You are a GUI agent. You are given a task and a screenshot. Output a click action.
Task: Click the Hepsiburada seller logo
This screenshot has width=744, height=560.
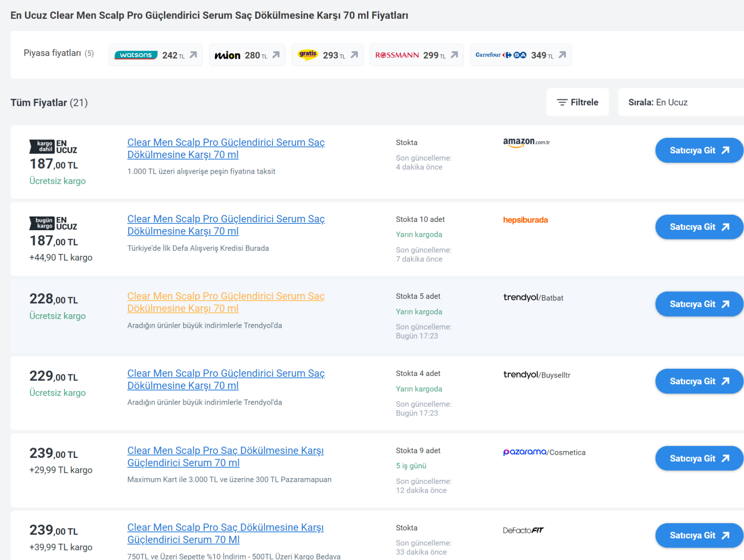coord(525,220)
